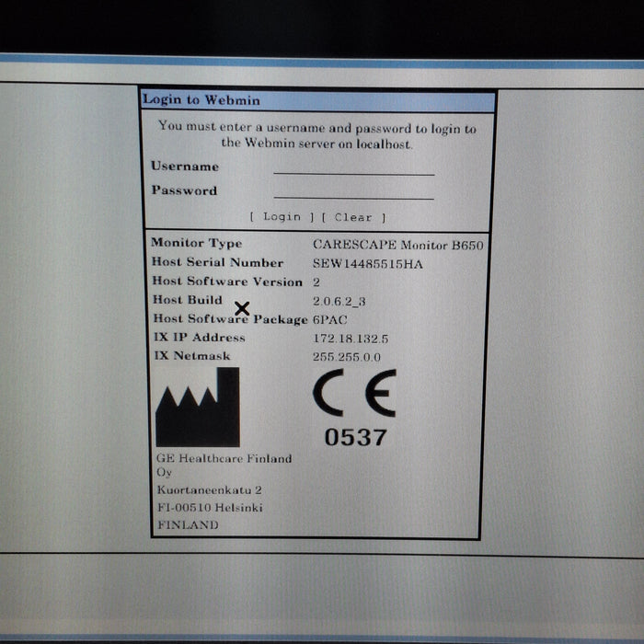
Task: Click the IP address 172.18.132.5
Action: coord(351,339)
